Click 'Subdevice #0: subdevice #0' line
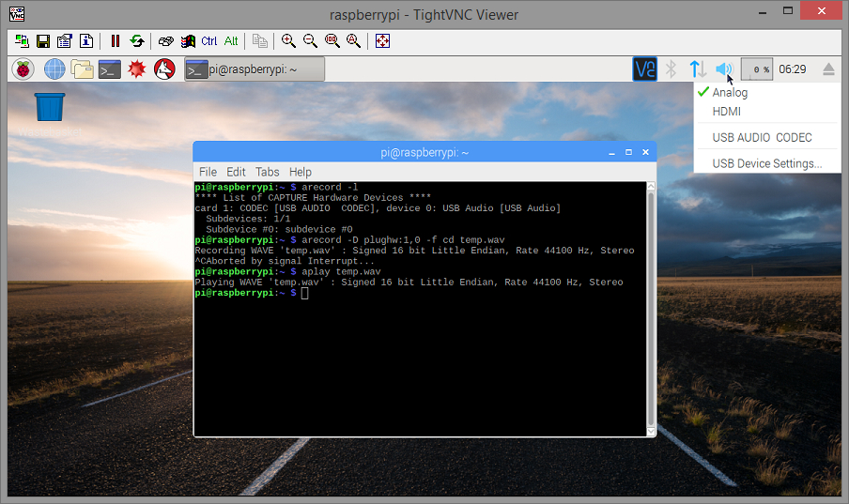Image resolution: width=849 pixels, height=504 pixels. click(279, 230)
